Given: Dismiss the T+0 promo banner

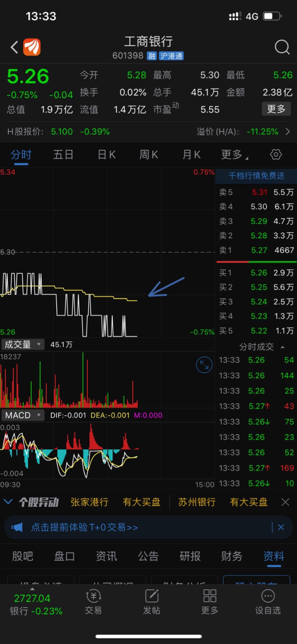Looking at the screenshot, I should coord(281,527).
